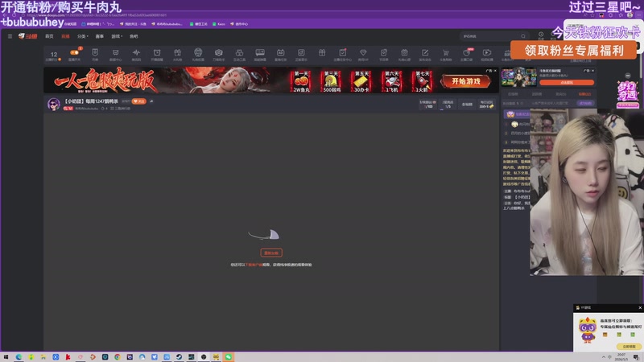Image resolution: width=644 pixels, height=362 pixels.
Task: Open the diamond VIP icon
Action: coord(363,52)
